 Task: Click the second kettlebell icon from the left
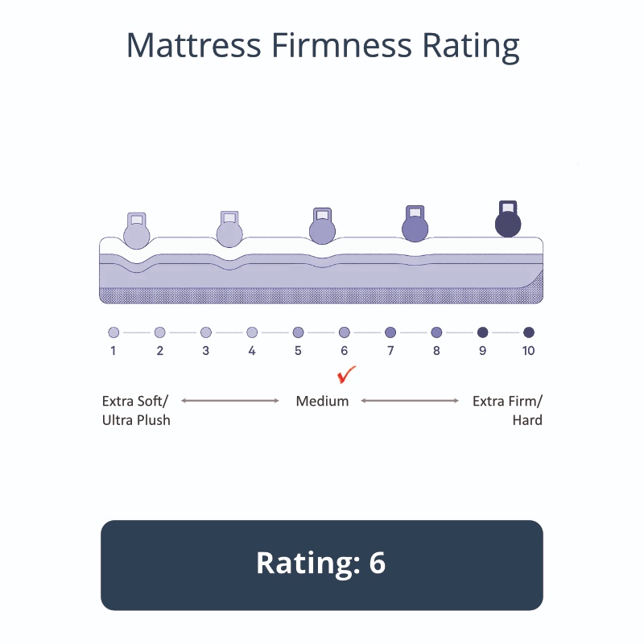point(229,229)
